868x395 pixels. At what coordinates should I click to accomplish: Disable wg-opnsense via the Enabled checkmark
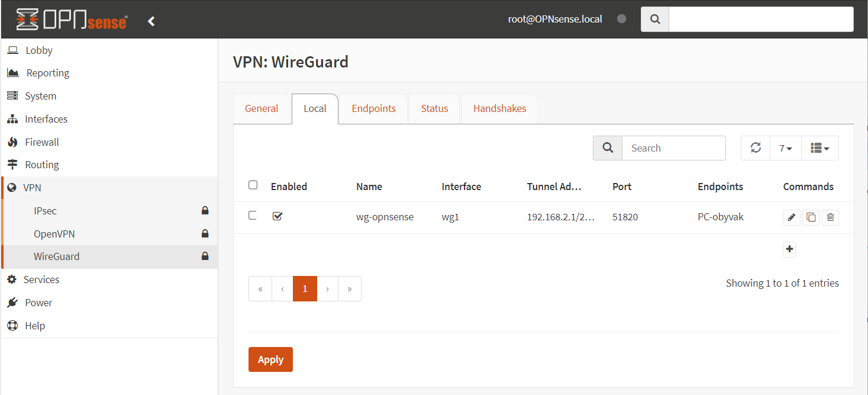(277, 216)
